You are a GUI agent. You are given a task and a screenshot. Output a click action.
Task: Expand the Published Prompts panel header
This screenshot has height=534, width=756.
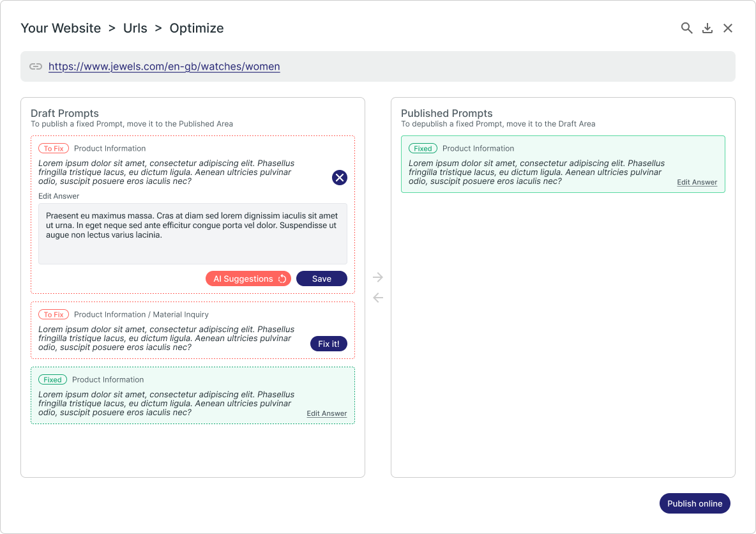tap(446, 113)
